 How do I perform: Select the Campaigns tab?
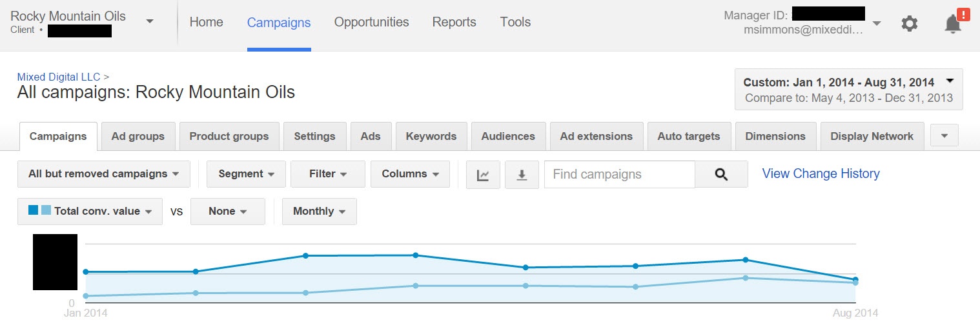(58, 137)
